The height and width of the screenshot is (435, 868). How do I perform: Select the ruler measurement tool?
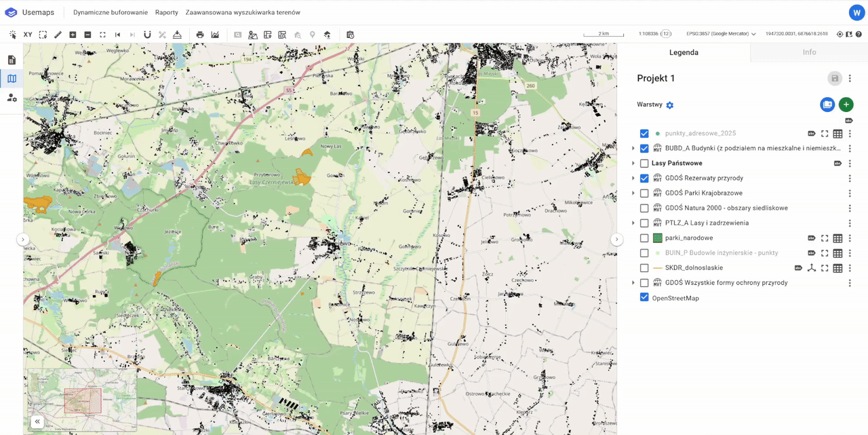[58, 35]
